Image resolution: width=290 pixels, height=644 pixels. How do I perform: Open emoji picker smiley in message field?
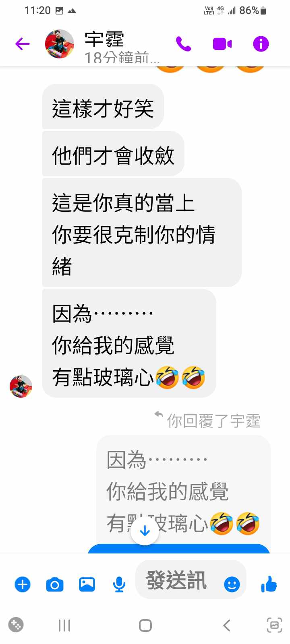232,584
